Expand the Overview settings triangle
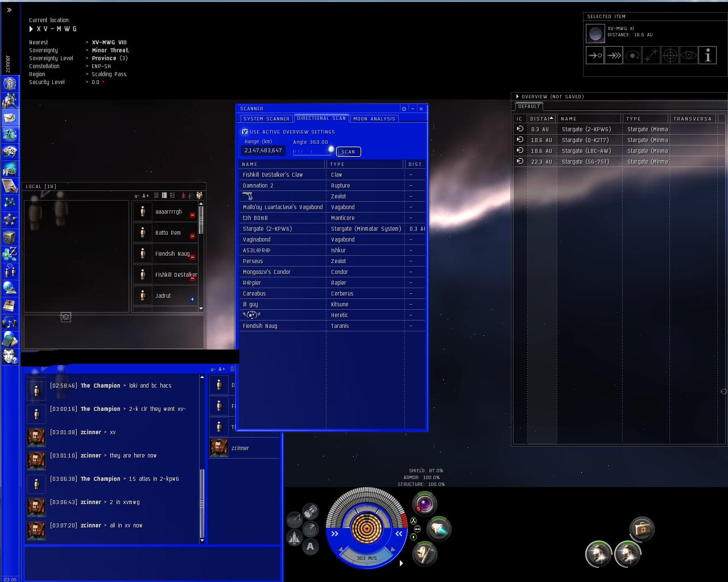Screen dimensions: 728x582 point(517,97)
